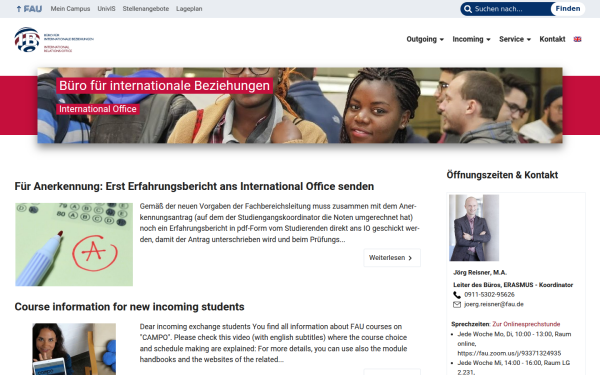The width and height of the screenshot is (600, 375).
Task: Open the Kontakt menu item
Action: [552, 39]
